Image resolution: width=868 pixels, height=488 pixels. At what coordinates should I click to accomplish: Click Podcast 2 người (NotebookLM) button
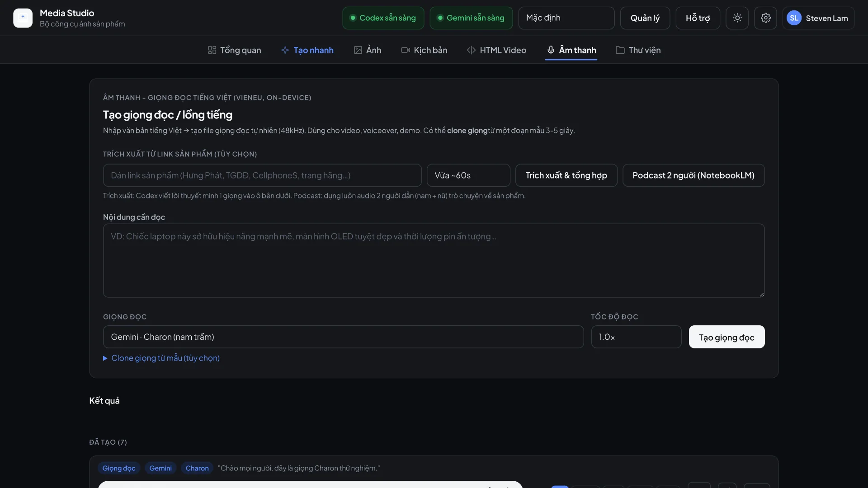(x=693, y=175)
